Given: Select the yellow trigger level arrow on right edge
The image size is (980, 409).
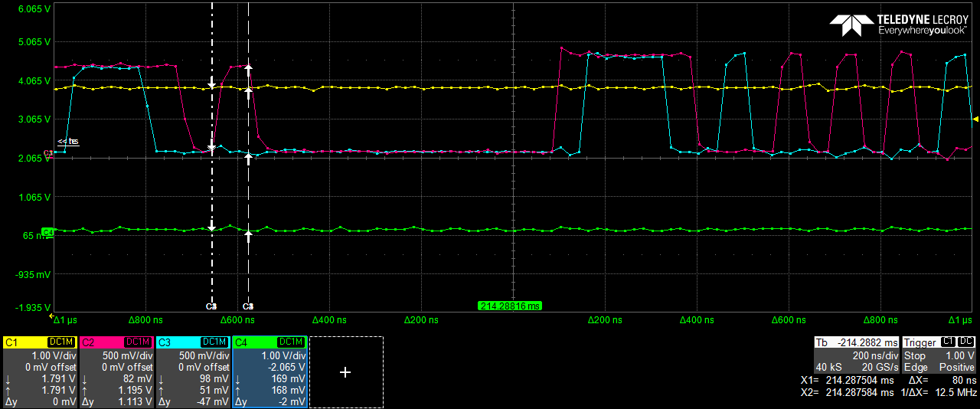Looking at the screenshot, I should coord(975,119).
